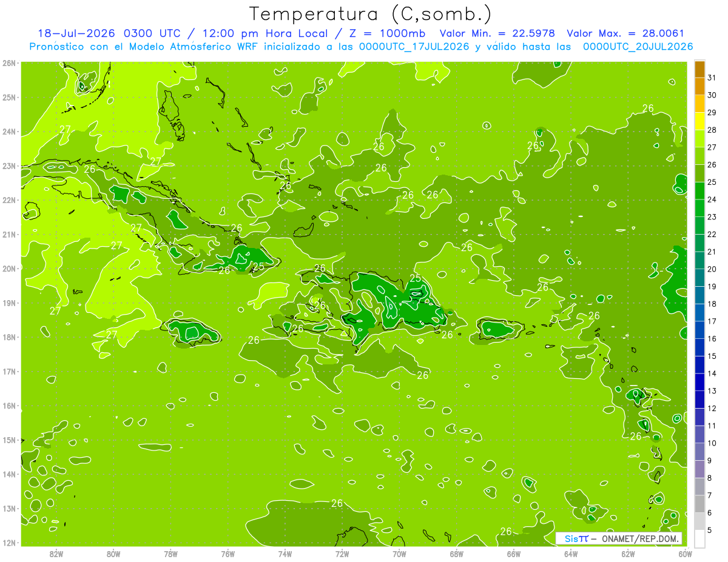Click the '62W' longitude label
Viewport: 728px width, 562px height.
pos(629,554)
